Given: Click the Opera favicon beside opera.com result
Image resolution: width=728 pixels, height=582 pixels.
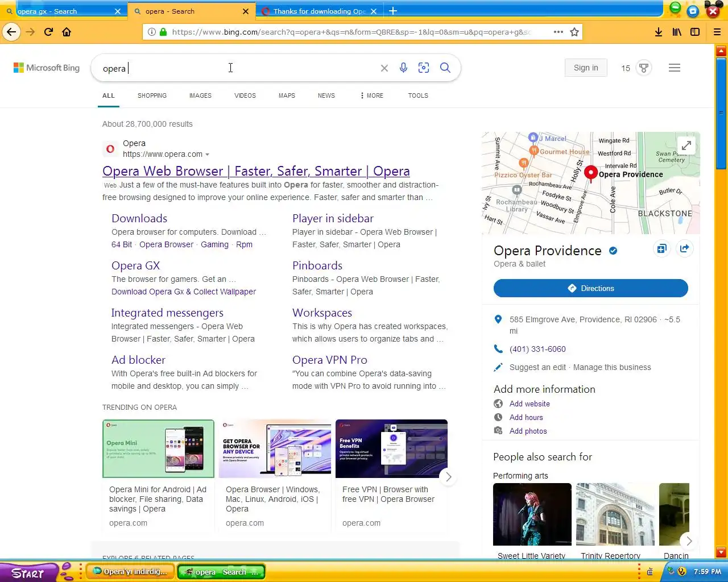Looking at the screenshot, I should [x=110, y=149].
